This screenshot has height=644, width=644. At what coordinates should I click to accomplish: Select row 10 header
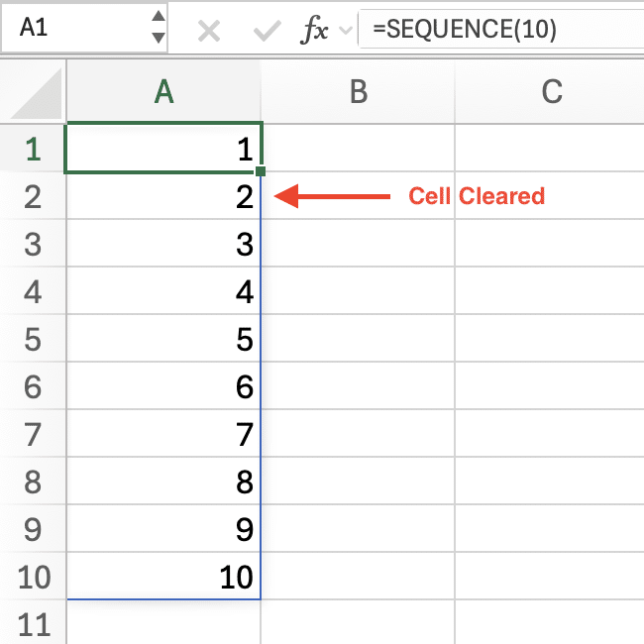[33, 577]
